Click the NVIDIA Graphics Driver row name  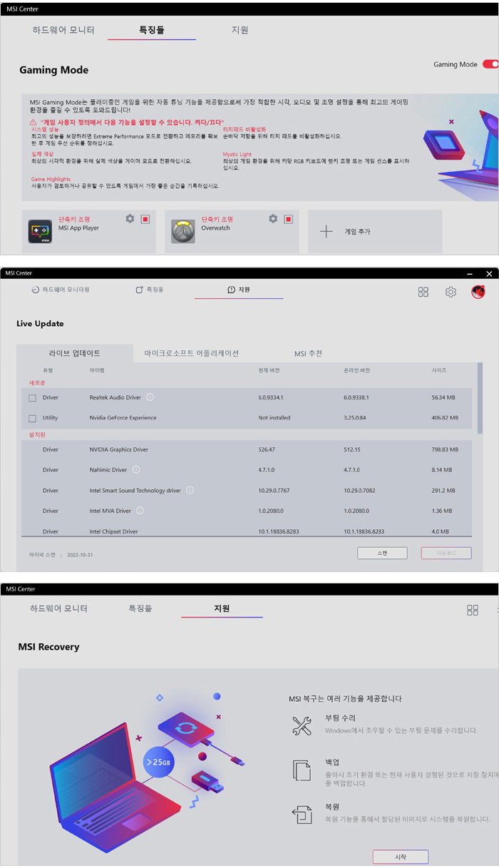click(119, 450)
